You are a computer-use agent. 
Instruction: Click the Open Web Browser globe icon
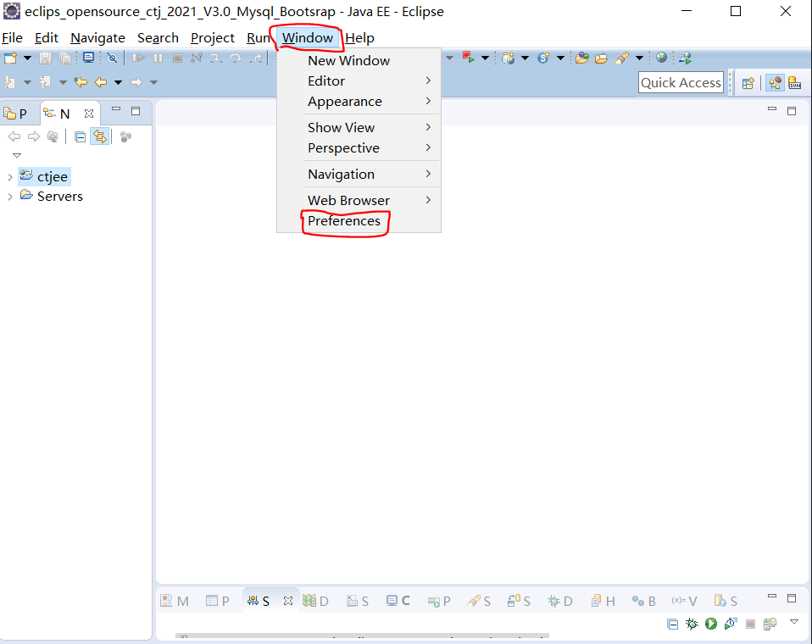point(661,58)
